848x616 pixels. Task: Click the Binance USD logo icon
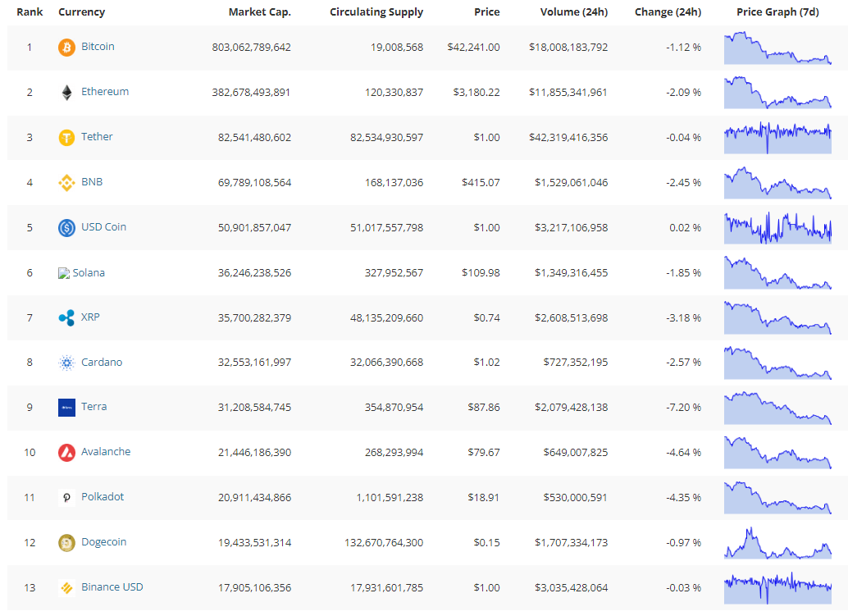[x=66, y=588]
